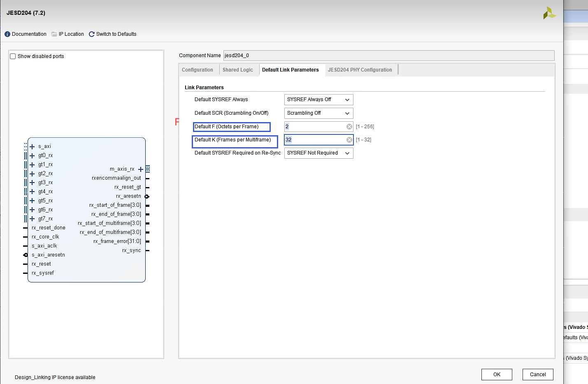Image resolution: width=588 pixels, height=384 pixels.
Task: Switch to the Configuration tab
Action: (198, 70)
